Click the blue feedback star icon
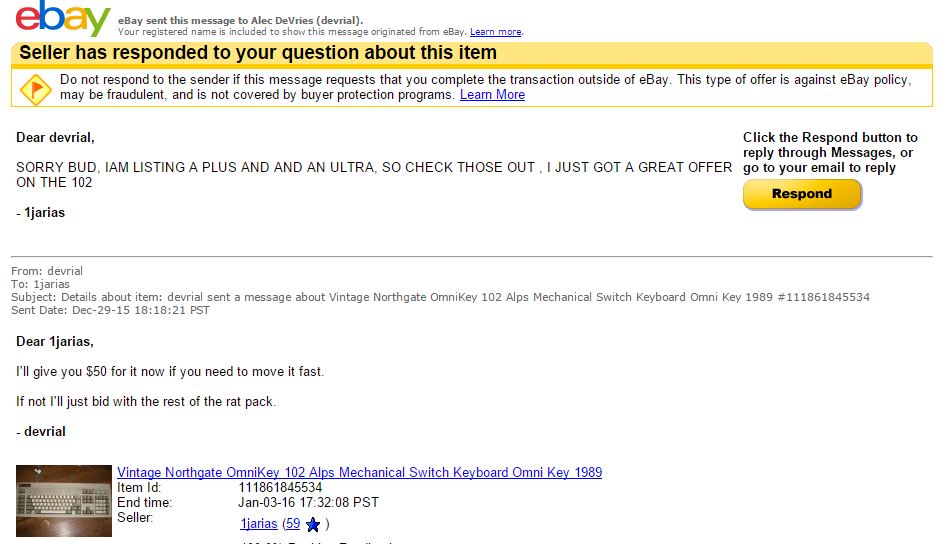946x544 pixels. (x=313, y=524)
